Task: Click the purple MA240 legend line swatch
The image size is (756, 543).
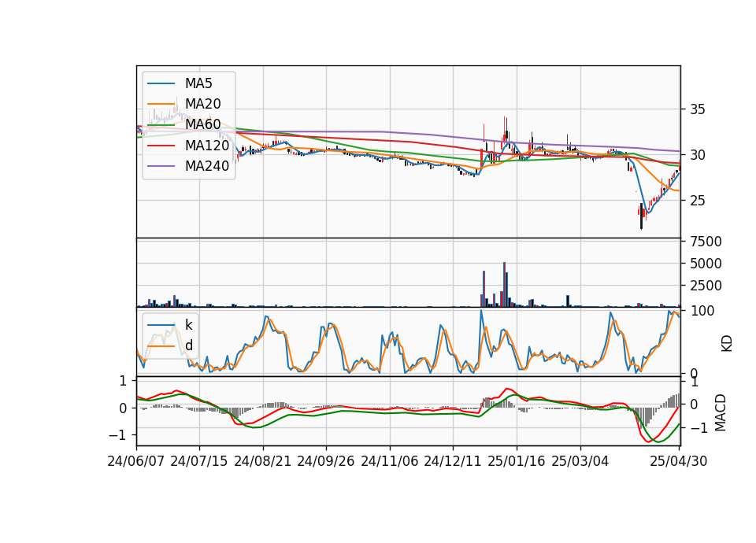Action: (x=161, y=166)
